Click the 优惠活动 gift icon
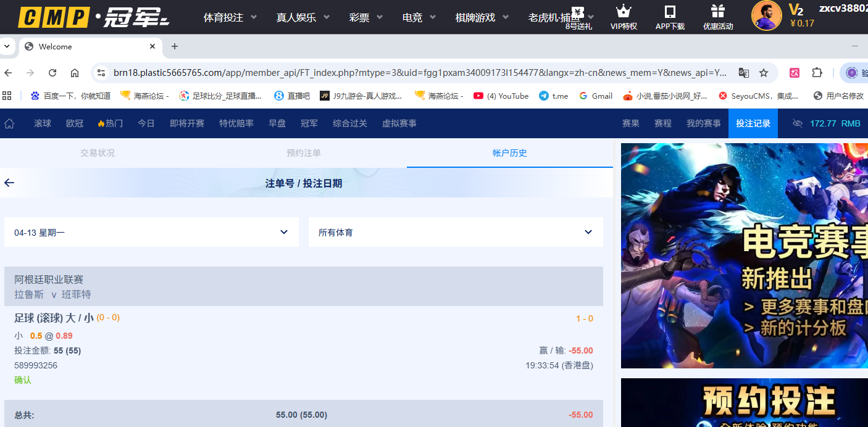The image size is (868, 427). [x=717, y=11]
